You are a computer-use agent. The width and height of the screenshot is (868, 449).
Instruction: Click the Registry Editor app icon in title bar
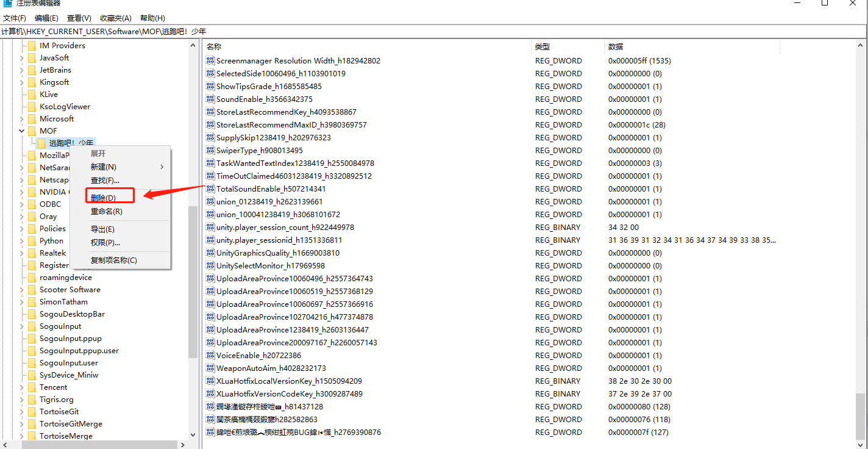(7, 3)
